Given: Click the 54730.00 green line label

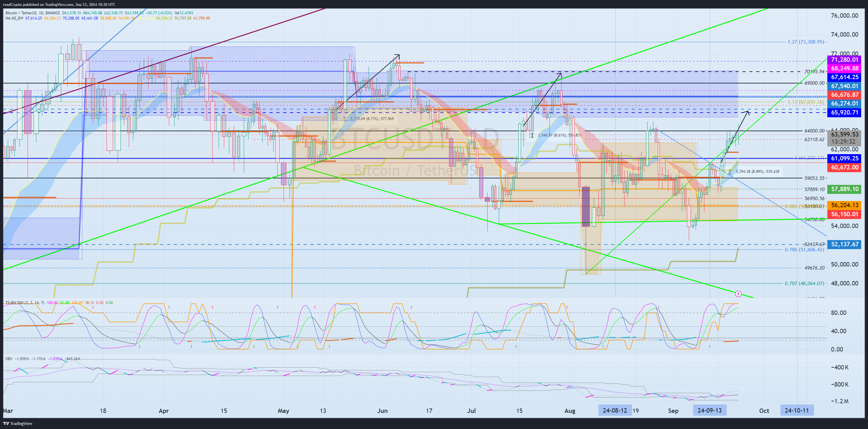Looking at the screenshot, I should pyautogui.click(x=814, y=219).
